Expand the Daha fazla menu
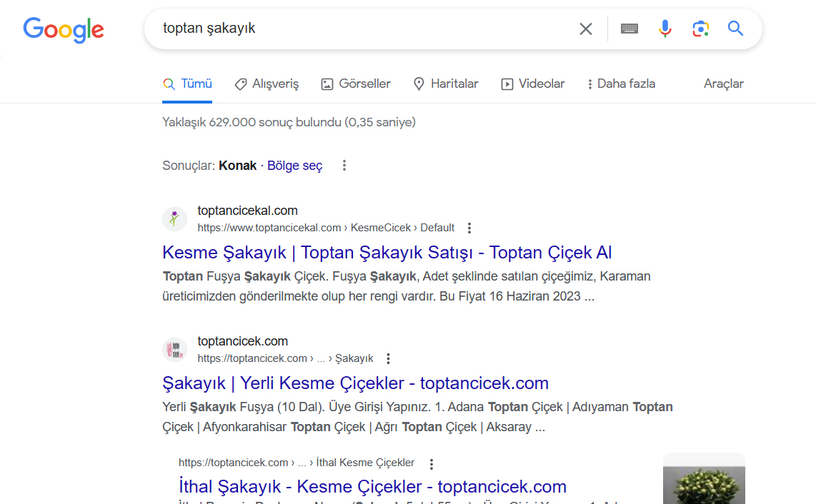Viewport: 816px width, 504px height. 620,84
